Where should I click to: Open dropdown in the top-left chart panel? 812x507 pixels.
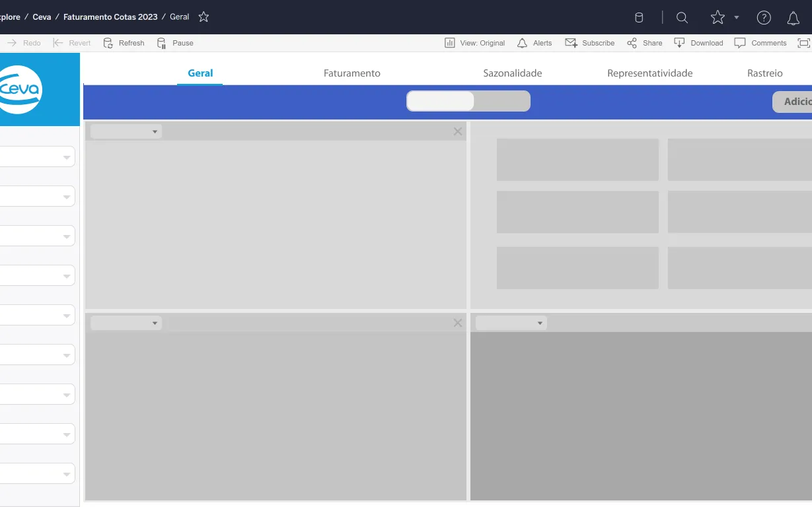(126, 131)
